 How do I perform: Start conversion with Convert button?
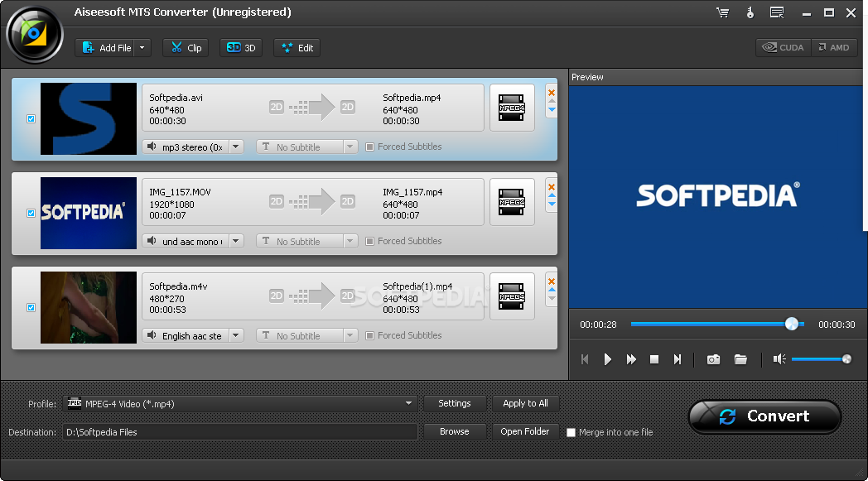(764, 416)
